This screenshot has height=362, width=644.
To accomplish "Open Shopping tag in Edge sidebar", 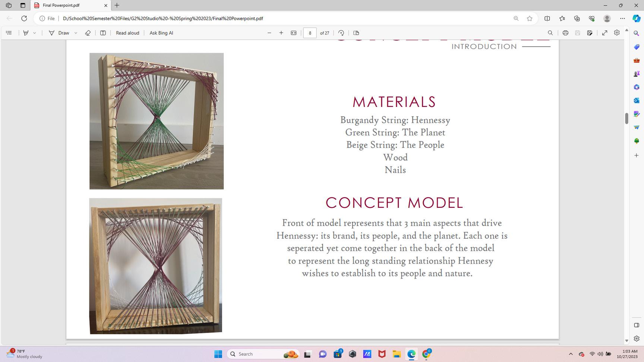I will tap(637, 47).
